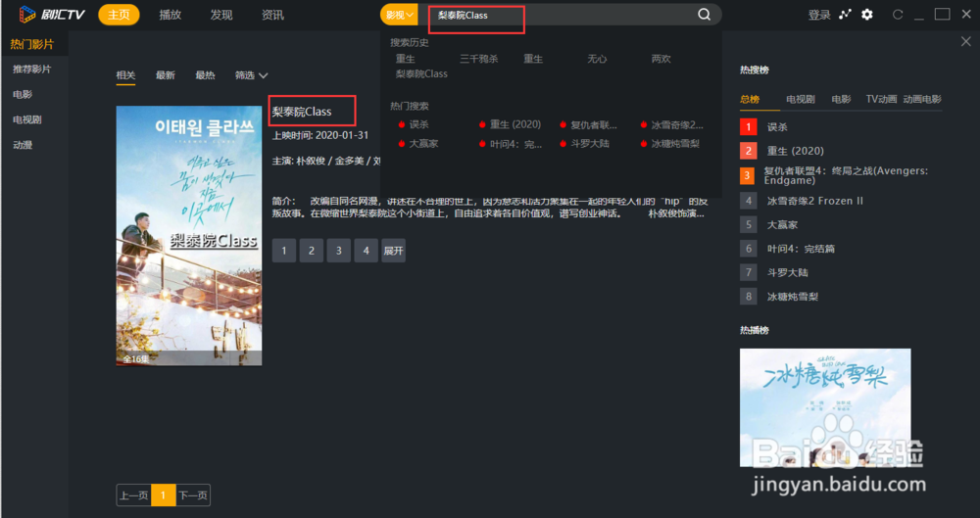The image size is (980, 518).
Task: Select 无心 from search history
Action: coord(597,59)
